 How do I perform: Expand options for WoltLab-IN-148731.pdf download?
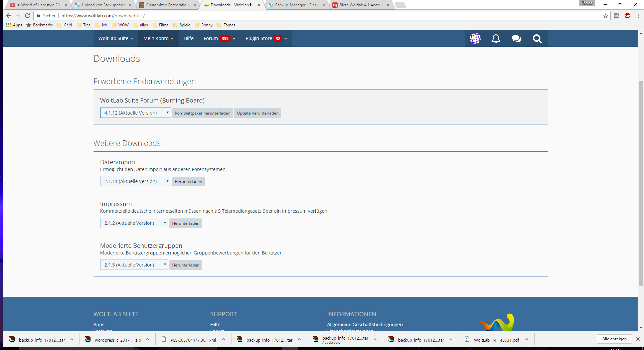[x=527, y=340]
